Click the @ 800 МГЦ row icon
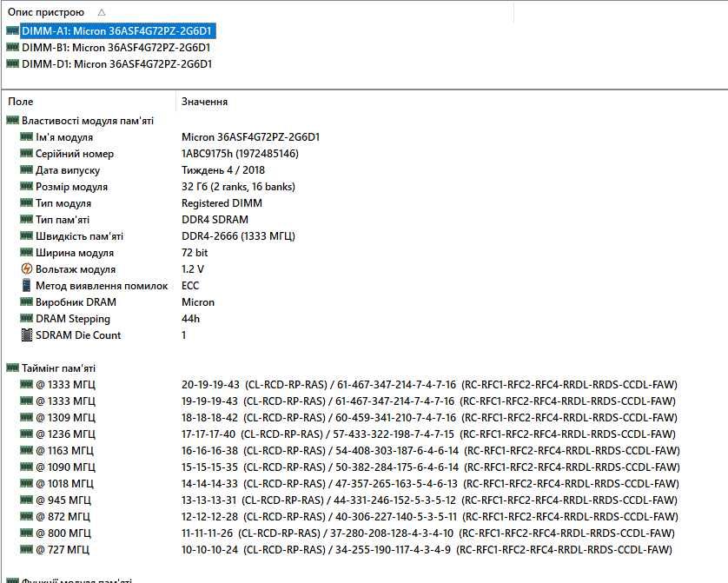 click(x=27, y=533)
